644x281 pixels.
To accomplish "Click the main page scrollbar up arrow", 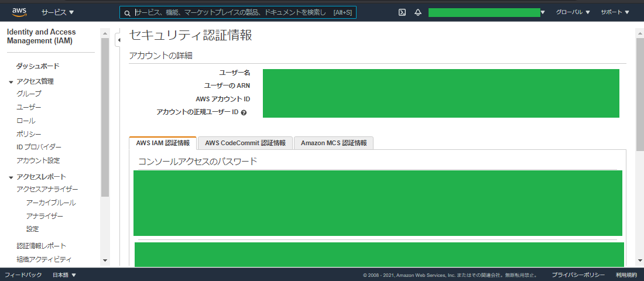I will point(639,33).
